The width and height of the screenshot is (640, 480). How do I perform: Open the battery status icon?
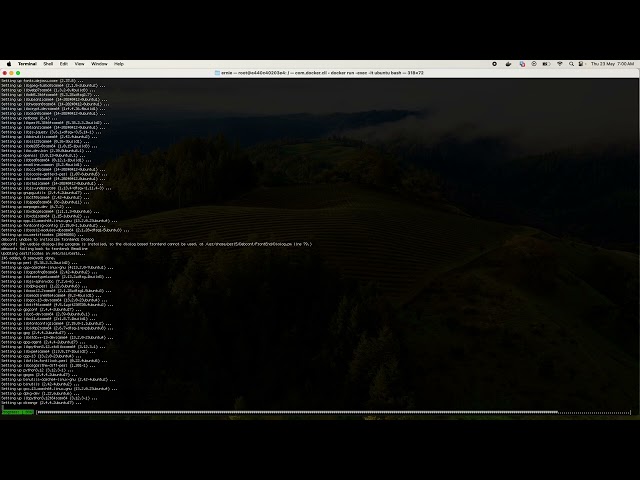pyautogui.click(x=546, y=64)
